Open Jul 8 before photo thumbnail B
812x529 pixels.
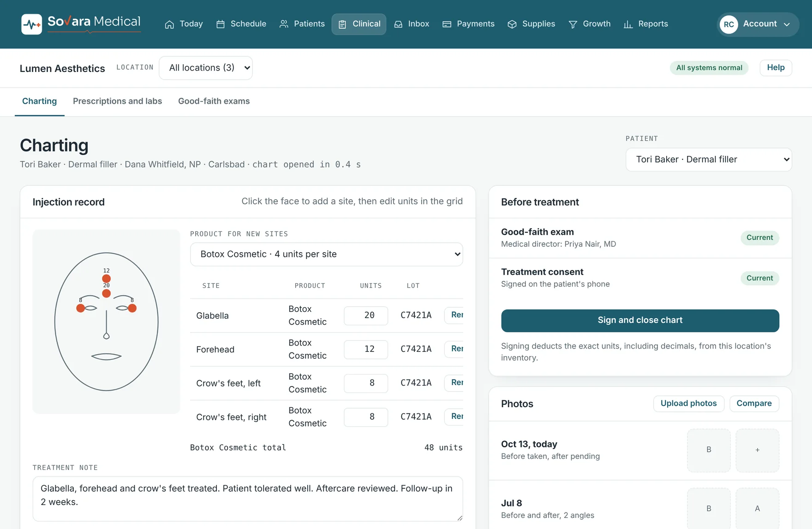coord(709,508)
